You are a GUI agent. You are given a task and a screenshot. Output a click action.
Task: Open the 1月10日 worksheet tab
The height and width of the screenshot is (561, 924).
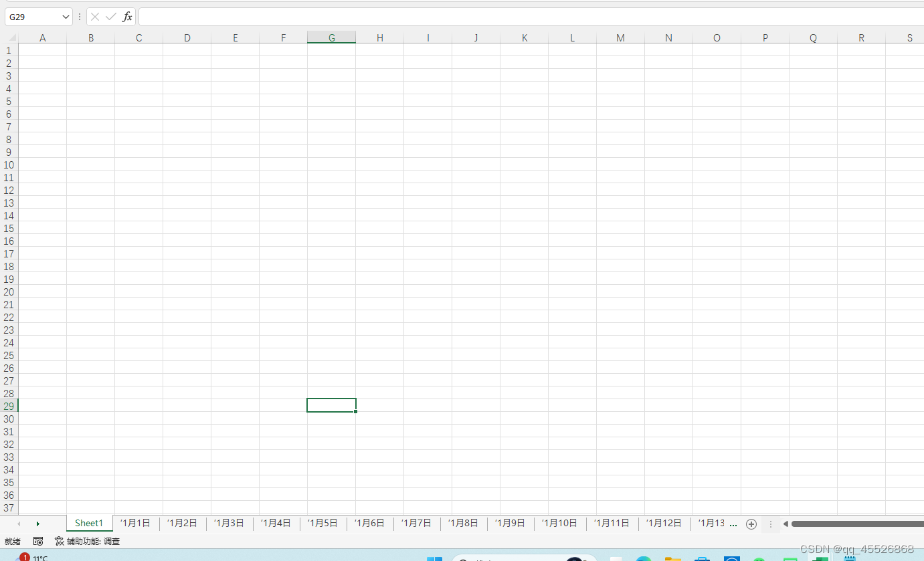559,523
